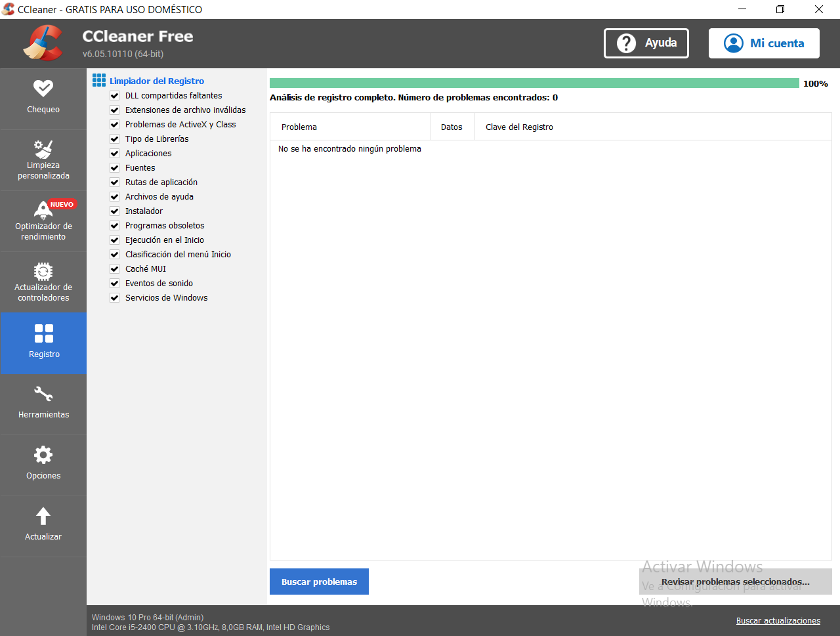Click the Buscar problemas button

click(x=319, y=582)
